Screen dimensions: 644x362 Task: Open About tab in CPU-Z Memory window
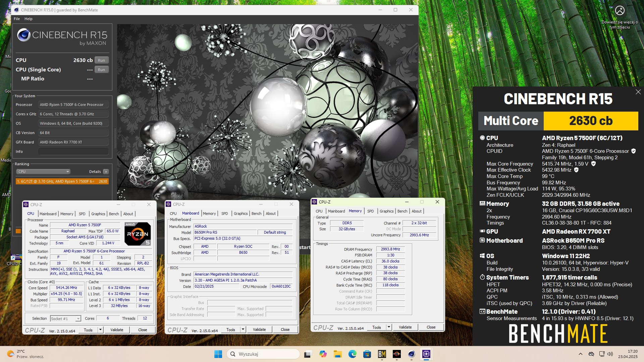417,211
